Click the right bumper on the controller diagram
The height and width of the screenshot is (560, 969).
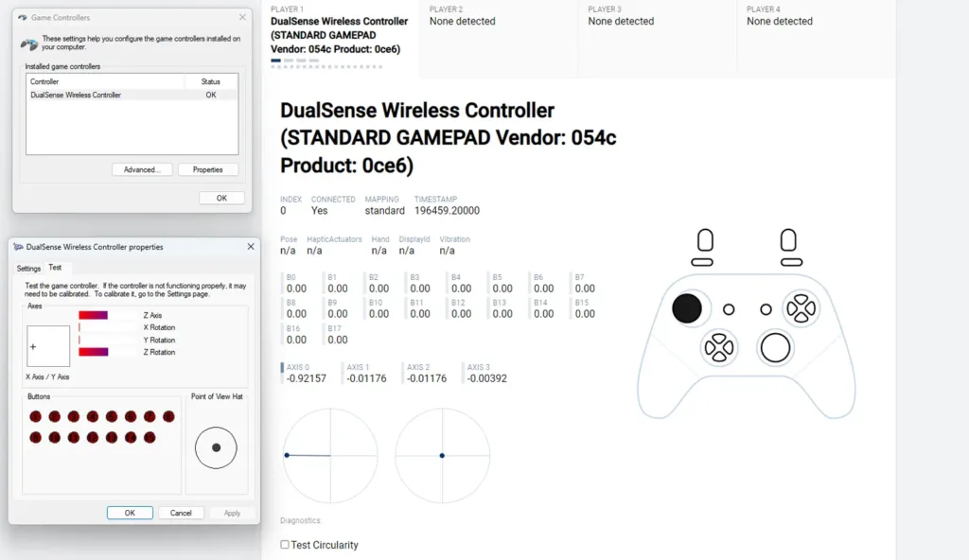tap(792, 262)
